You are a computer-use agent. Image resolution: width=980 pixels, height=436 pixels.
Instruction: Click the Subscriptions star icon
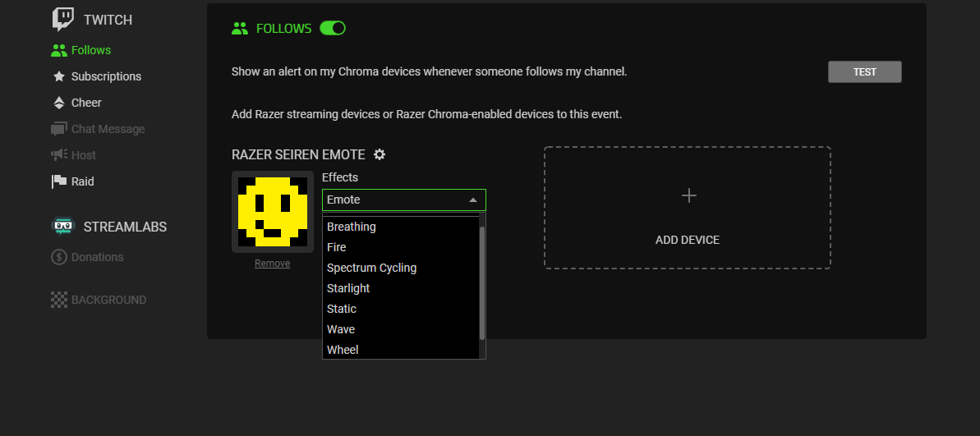[x=59, y=76]
